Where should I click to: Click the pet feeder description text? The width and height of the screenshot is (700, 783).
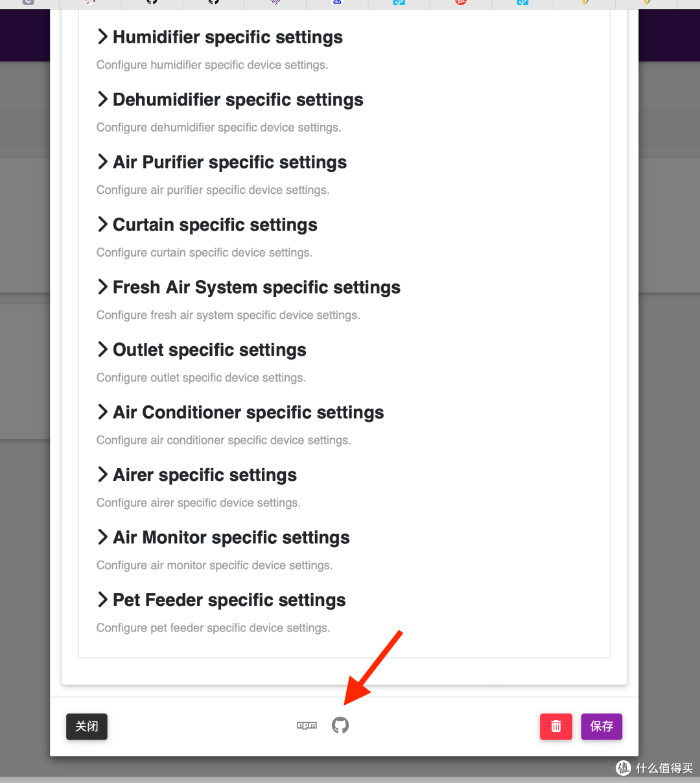pyautogui.click(x=213, y=628)
